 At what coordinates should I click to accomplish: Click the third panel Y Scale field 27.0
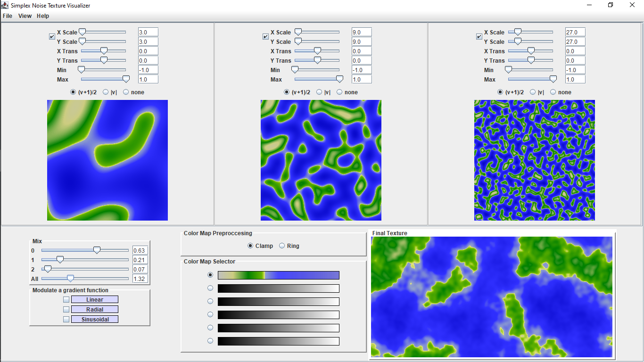(575, 41)
